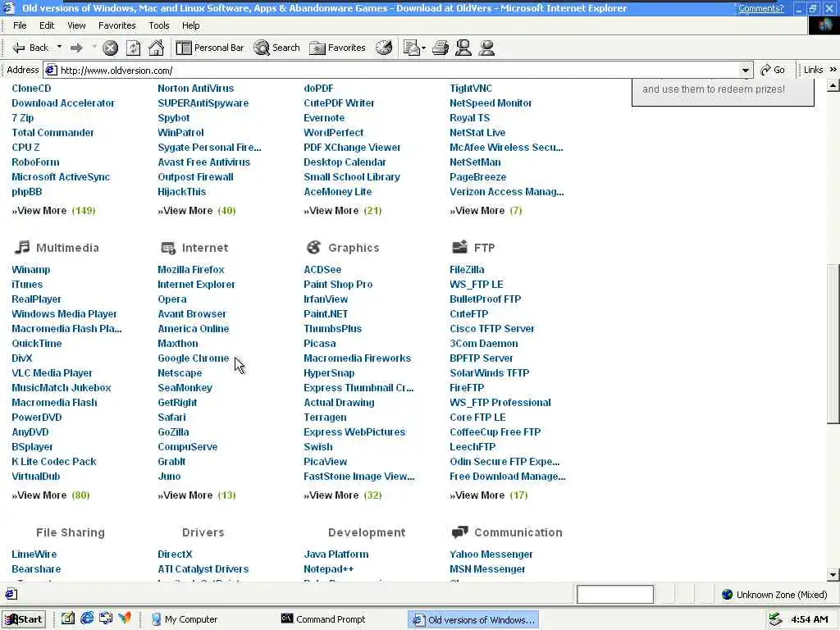Image resolution: width=840 pixels, height=630 pixels.
Task: Click the first quick launch notepad icon
Action: [x=68, y=619]
